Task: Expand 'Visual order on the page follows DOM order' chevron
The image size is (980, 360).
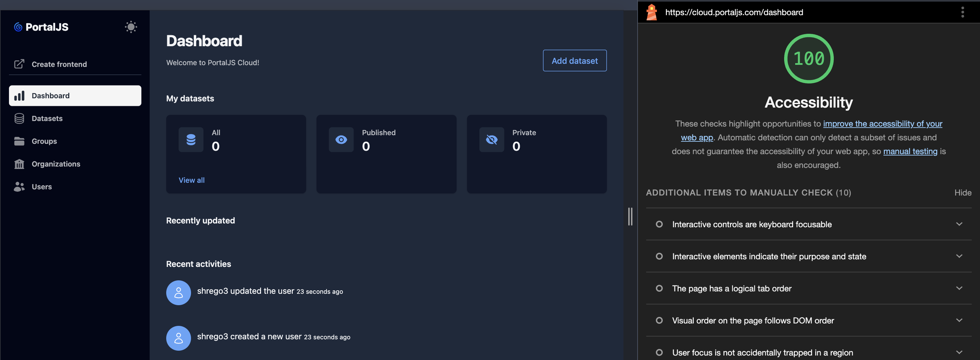Action: point(959,320)
